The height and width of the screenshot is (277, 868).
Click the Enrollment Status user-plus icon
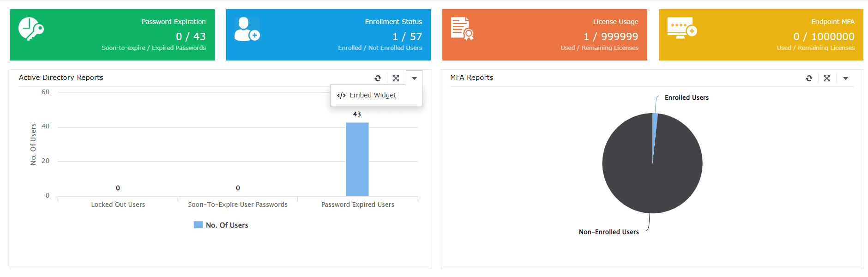point(247,29)
